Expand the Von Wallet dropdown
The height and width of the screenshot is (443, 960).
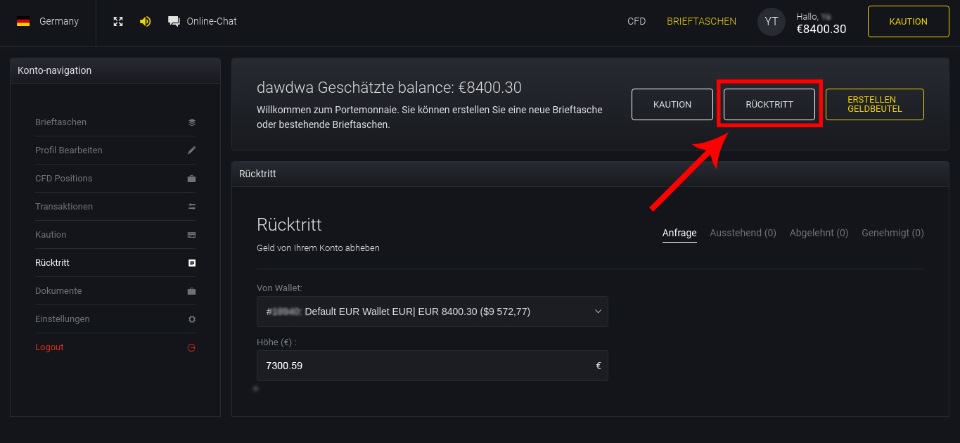pyautogui.click(x=432, y=311)
